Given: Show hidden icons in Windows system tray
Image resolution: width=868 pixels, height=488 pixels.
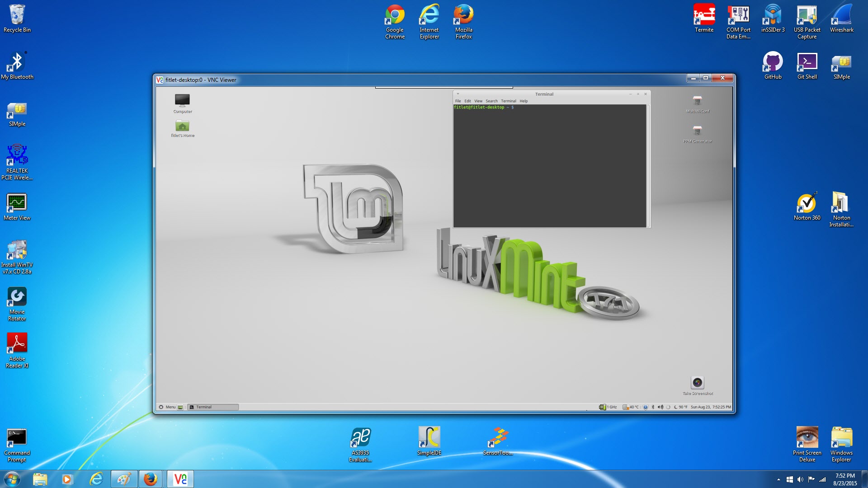Looking at the screenshot, I should pyautogui.click(x=778, y=479).
